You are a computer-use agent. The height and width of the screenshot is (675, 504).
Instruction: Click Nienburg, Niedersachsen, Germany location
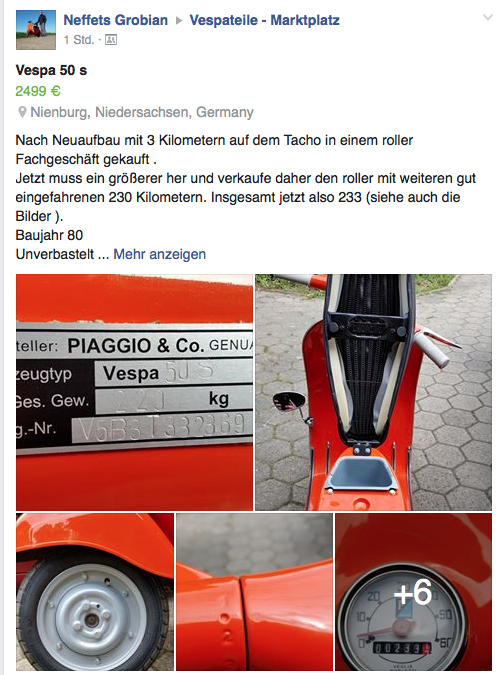tap(142, 112)
